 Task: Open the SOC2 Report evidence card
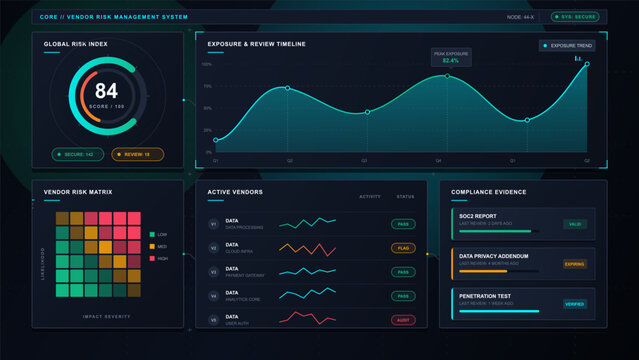(x=523, y=224)
